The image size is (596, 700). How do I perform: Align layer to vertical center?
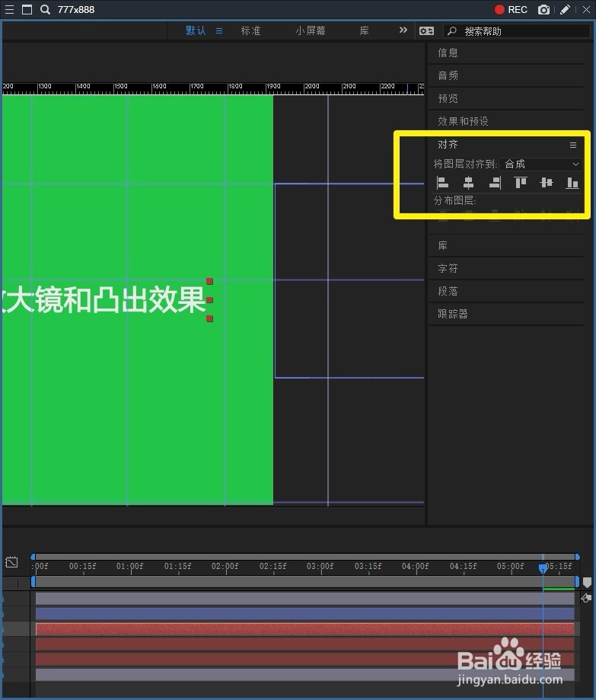[546, 183]
